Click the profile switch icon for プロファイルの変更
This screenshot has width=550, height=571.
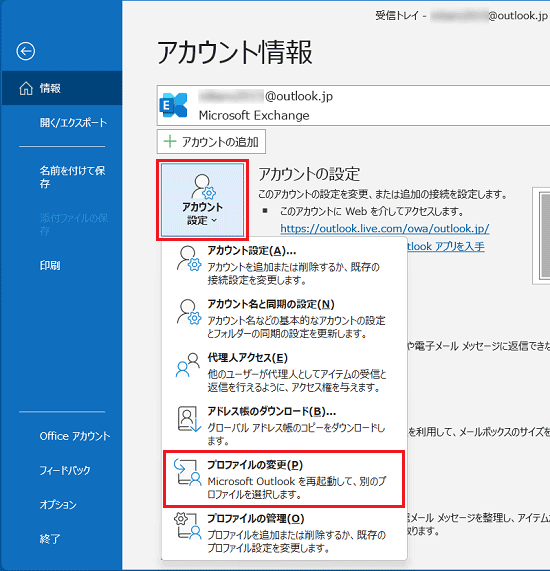click(188, 472)
